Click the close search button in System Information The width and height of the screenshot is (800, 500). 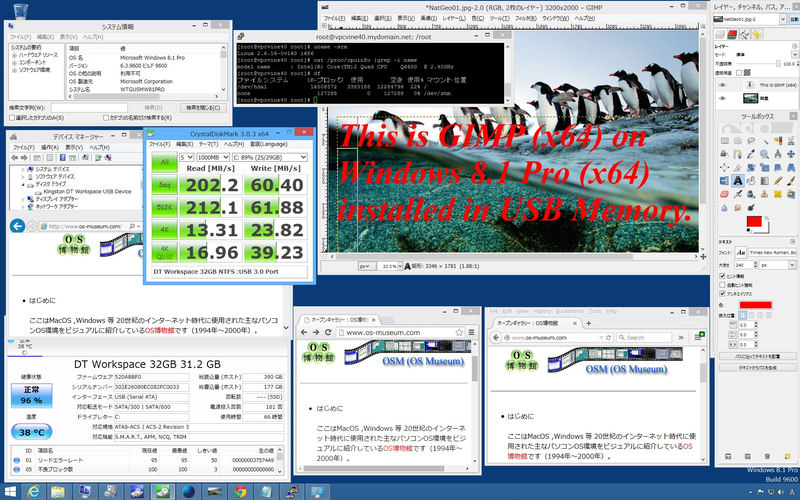click(x=203, y=108)
